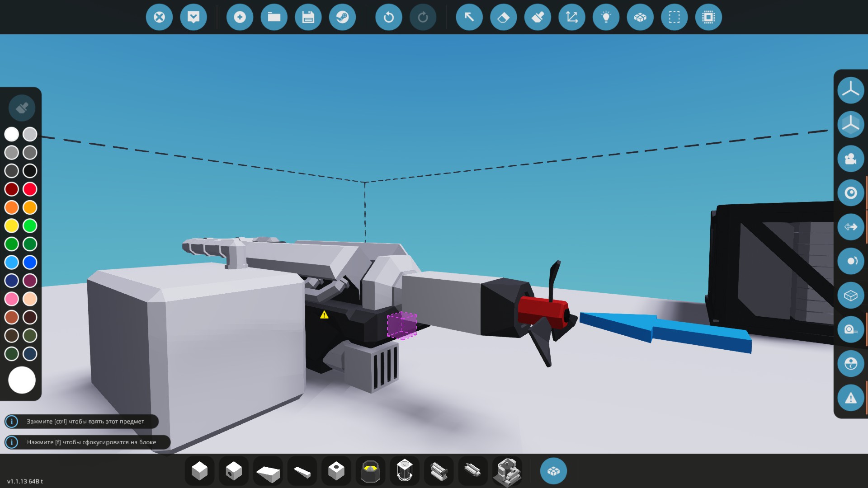Open the Steam Workshop upload button
This screenshot has height=488, width=868.
coord(342,17)
